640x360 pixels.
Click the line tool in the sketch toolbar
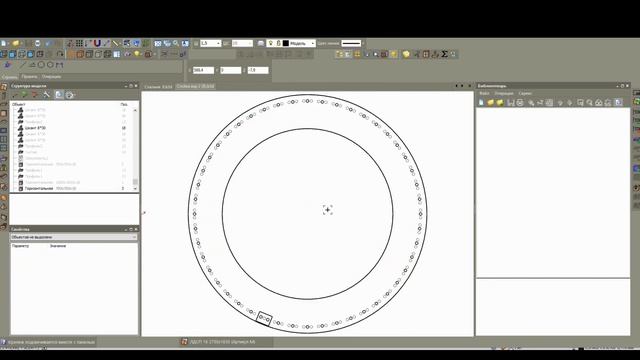pyautogui.click(x=22, y=65)
